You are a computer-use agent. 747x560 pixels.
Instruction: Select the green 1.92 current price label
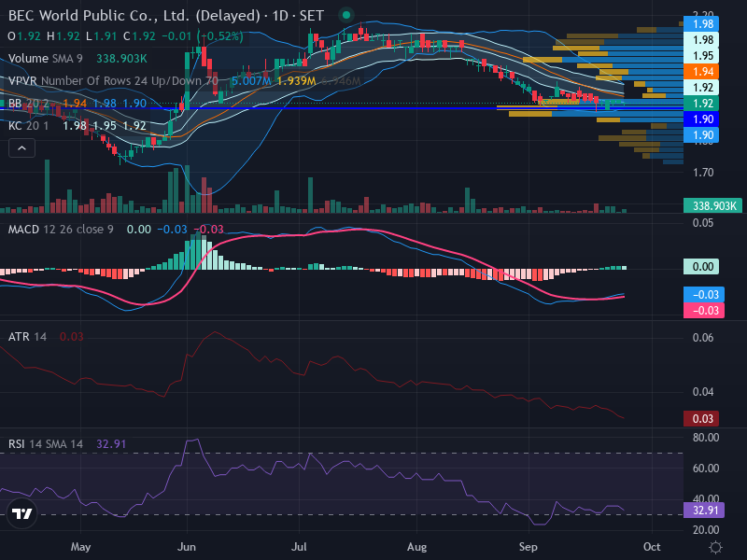(701, 104)
